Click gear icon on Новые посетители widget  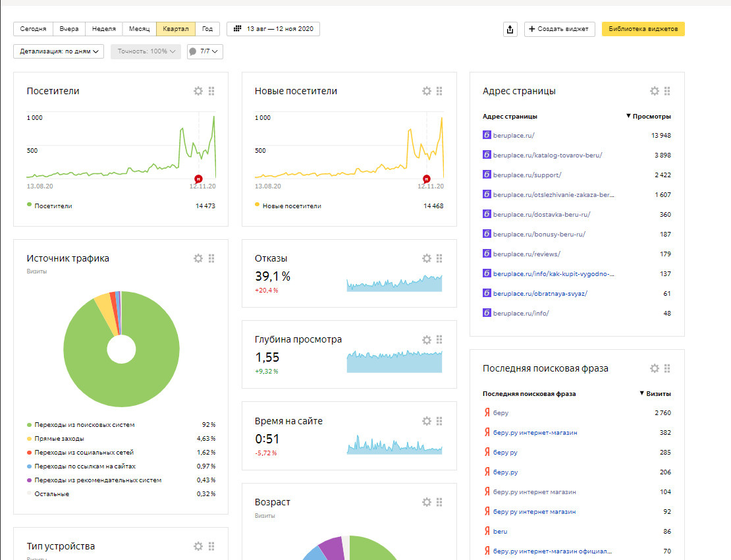(427, 92)
